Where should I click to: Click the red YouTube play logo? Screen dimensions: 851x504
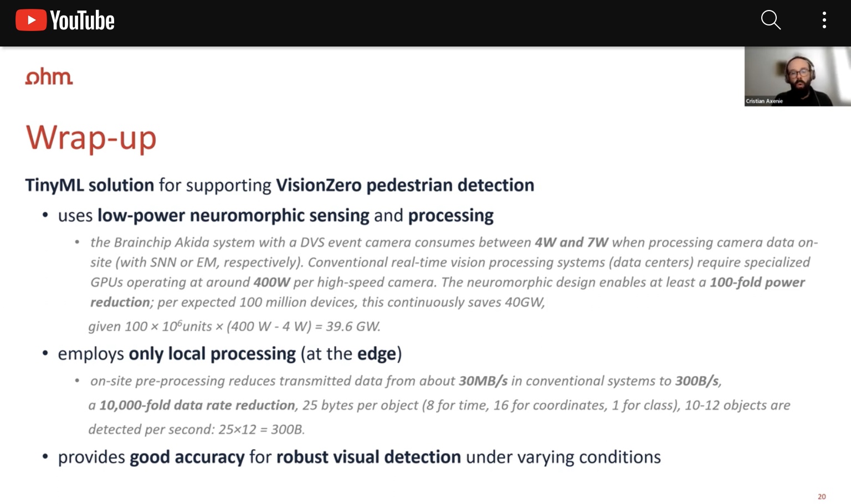(30, 20)
